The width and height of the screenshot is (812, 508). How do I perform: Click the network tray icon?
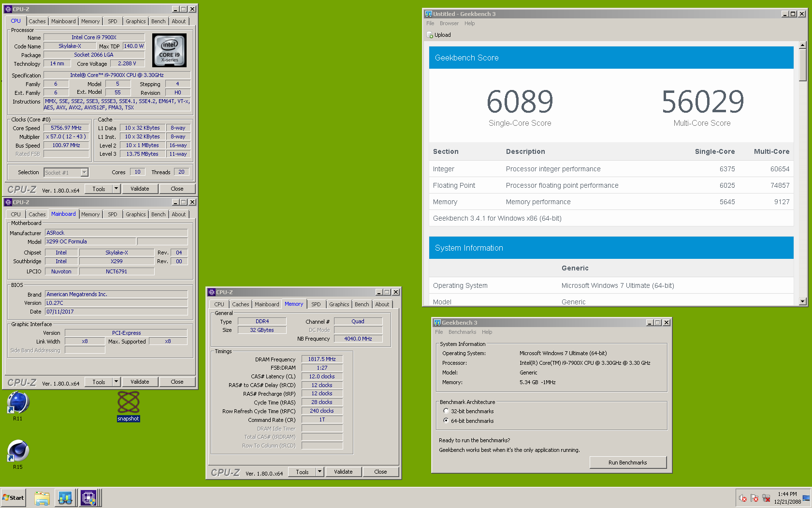[766, 498]
